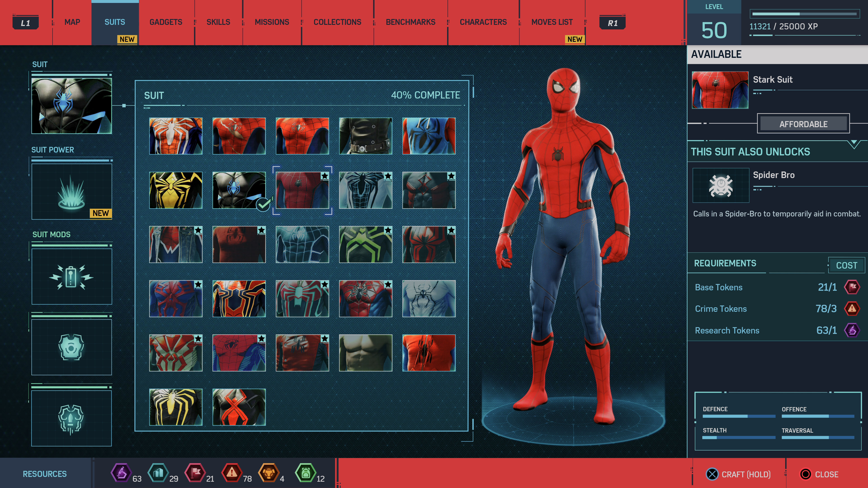Click the CRAFT (HOLD) button
868x488 pixels.
738,474
